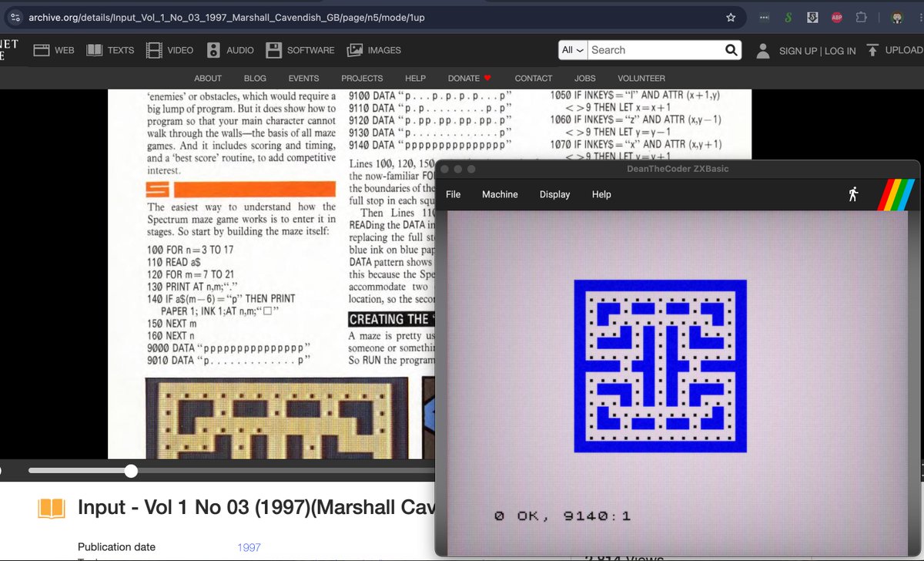Viewport: 924px width, 561px height.
Task: Click the book title heading 'Input - Vol 1 No 03'
Action: pyautogui.click(x=256, y=508)
